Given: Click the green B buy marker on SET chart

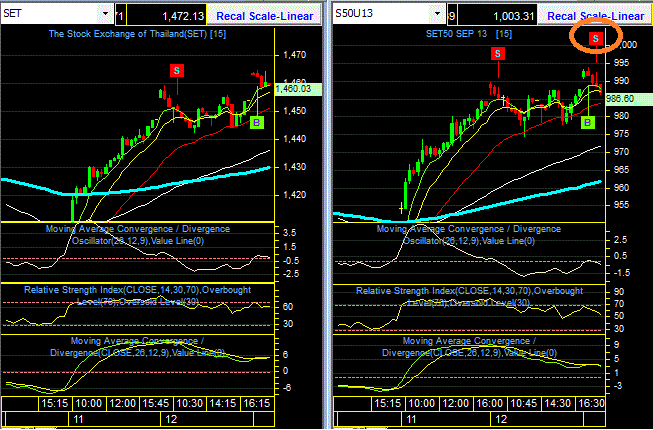Looking at the screenshot, I should tap(257, 122).
